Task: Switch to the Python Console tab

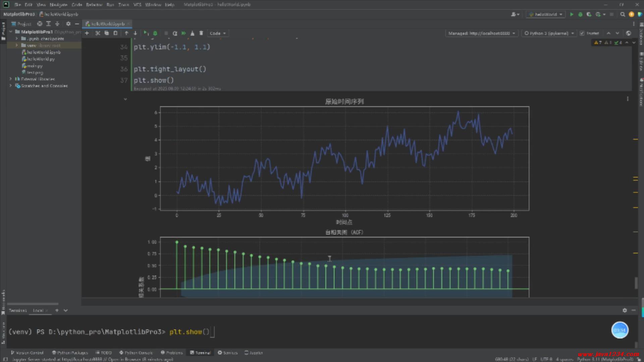Action: (136, 353)
